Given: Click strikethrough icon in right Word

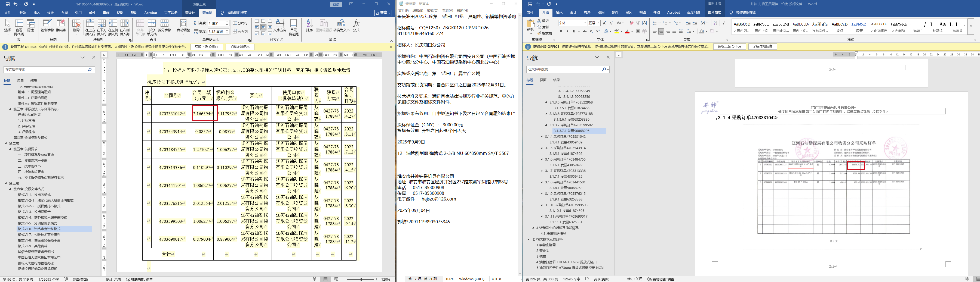Looking at the screenshot, I should [585, 32].
